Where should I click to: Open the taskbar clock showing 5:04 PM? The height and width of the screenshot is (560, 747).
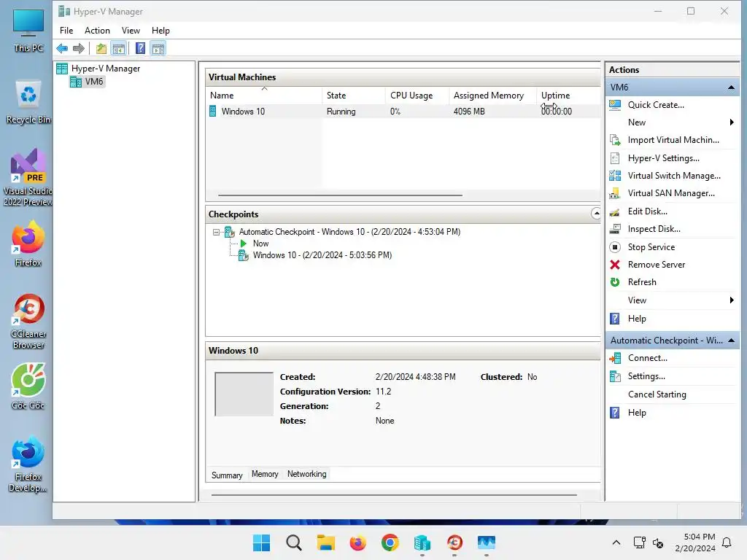(695, 542)
